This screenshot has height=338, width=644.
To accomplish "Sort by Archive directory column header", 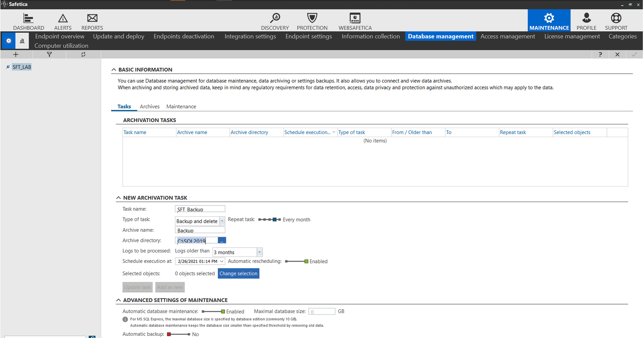I will click(x=256, y=132).
